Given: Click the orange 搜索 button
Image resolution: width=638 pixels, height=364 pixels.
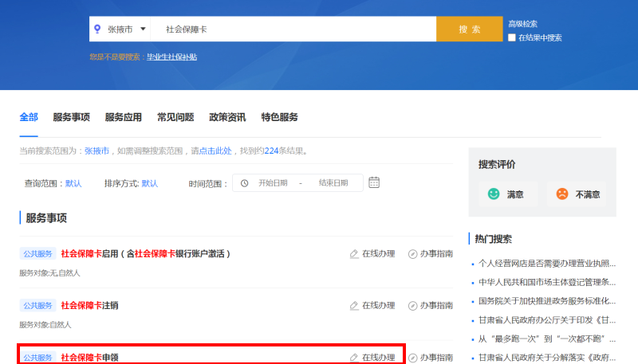Looking at the screenshot, I should [x=469, y=29].
